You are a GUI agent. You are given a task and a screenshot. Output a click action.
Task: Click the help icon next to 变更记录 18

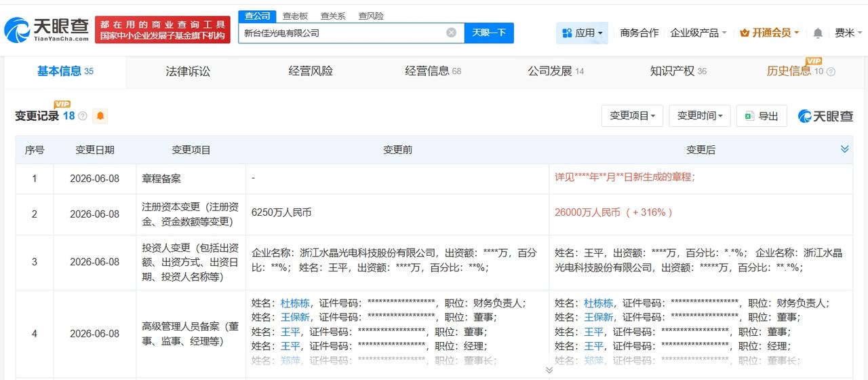[83, 116]
